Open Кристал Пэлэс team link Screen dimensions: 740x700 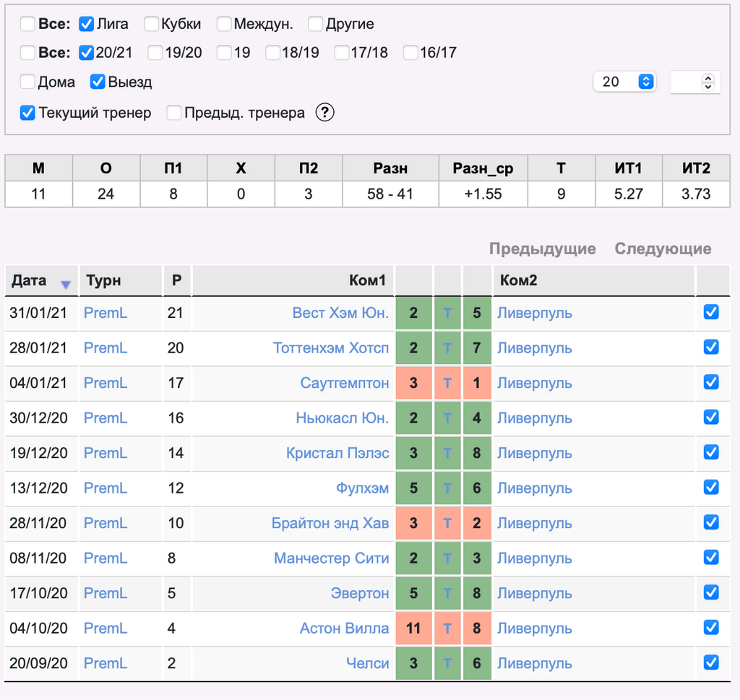click(337, 453)
